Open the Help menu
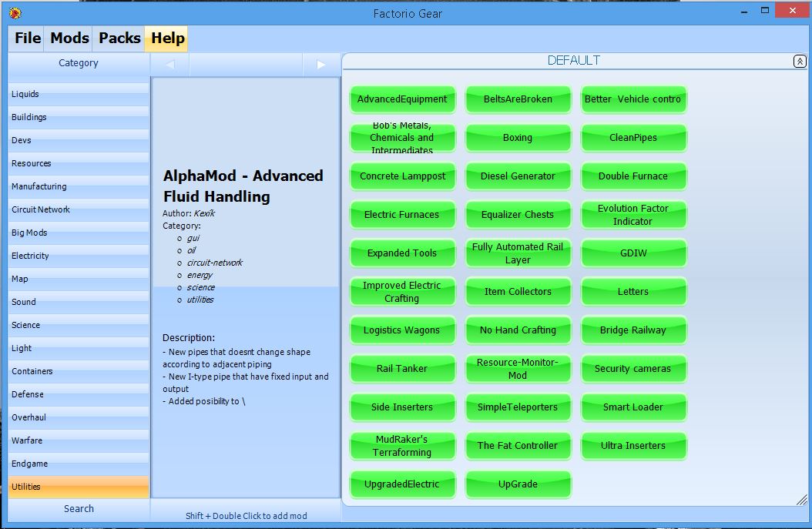The height and width of the screenshot is (529, 812). tap(167, 39)
